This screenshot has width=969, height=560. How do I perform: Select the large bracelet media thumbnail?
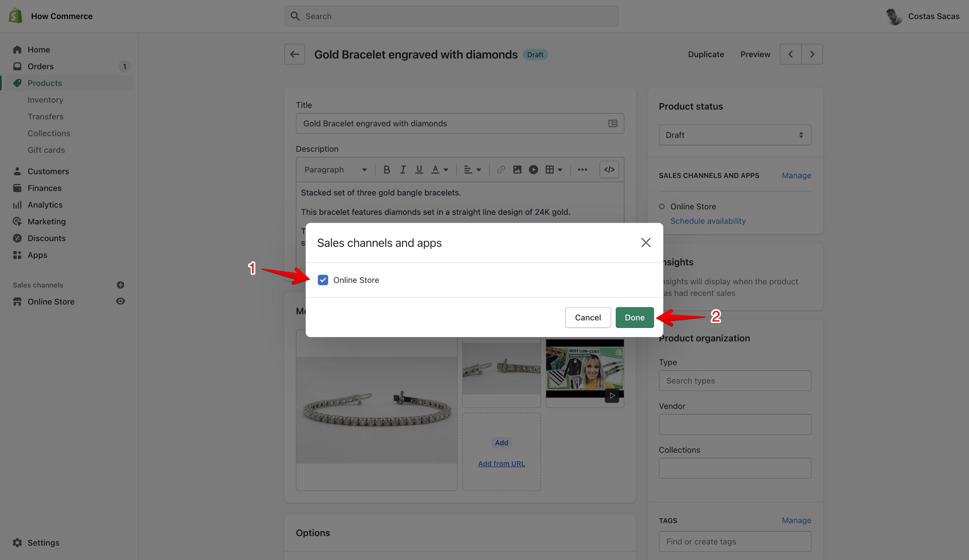point(376,410)
